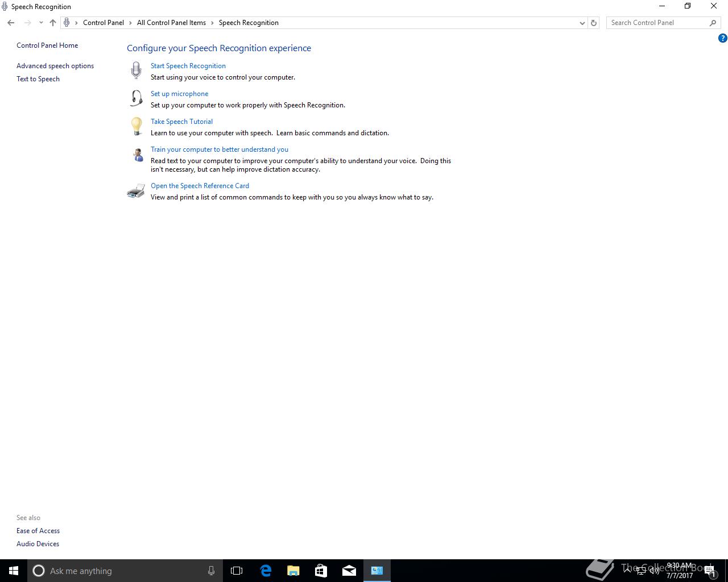
Task: Click the person icon beside Train your computer
Action: (x=138, y=155)
